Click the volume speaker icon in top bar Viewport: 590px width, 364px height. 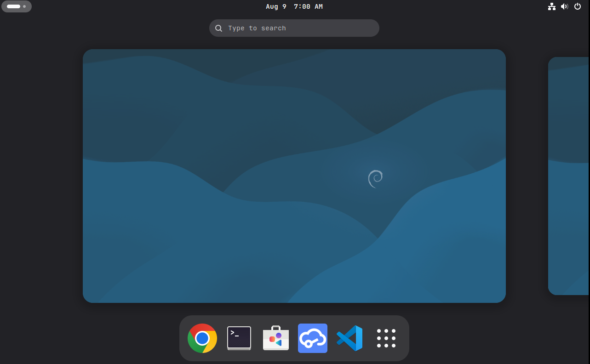coord(565,6)
